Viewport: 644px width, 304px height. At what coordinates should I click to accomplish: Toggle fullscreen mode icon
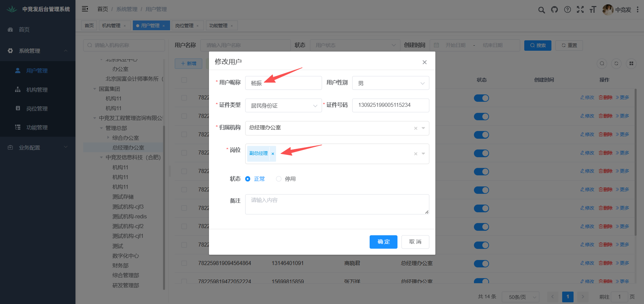click(580, 10)
